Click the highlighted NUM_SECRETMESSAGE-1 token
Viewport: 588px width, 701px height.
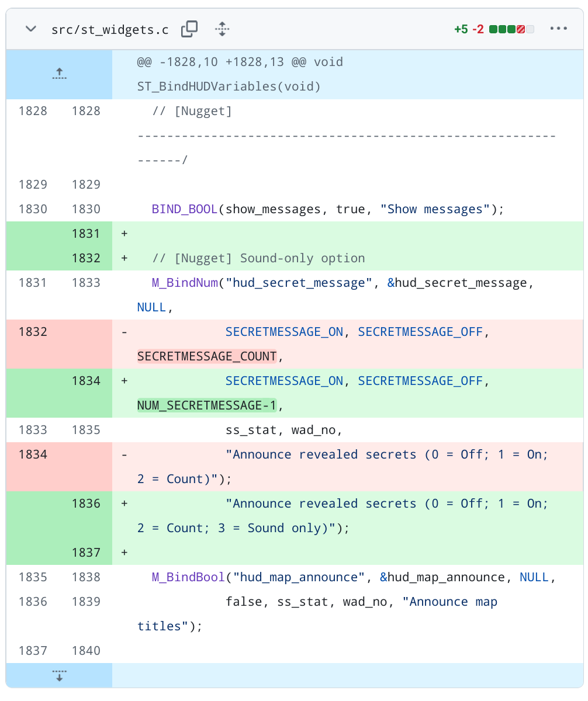click(207, 405)
